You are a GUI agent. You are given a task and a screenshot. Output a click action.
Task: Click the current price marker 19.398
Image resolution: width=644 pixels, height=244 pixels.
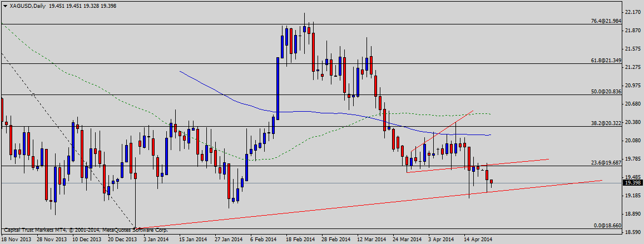pyautogui.click(x=632, y=183)
